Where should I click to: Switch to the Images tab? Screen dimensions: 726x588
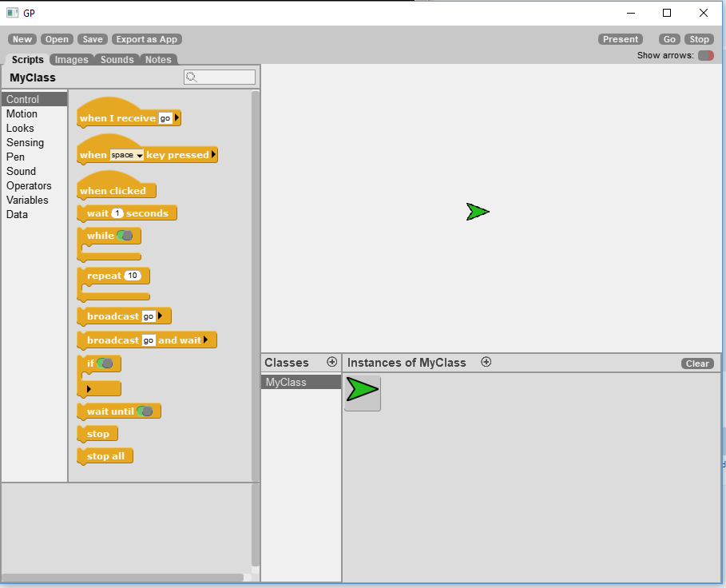click(71, 59)
